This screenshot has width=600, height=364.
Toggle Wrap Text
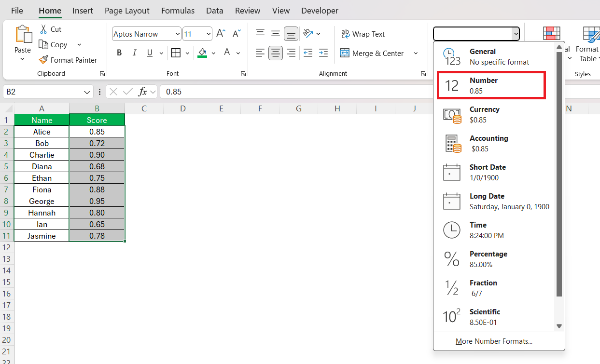coord(363,34)
